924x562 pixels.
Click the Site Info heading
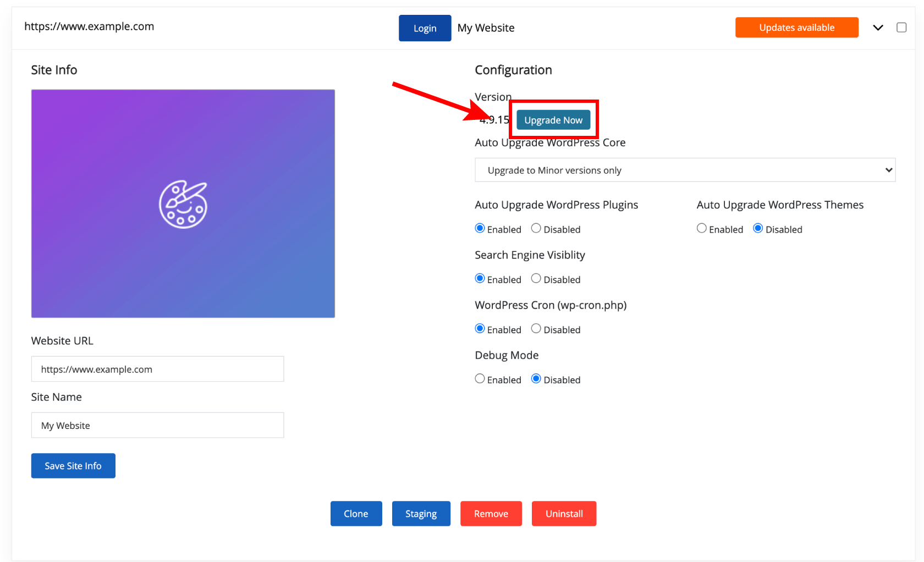point(54,70)
